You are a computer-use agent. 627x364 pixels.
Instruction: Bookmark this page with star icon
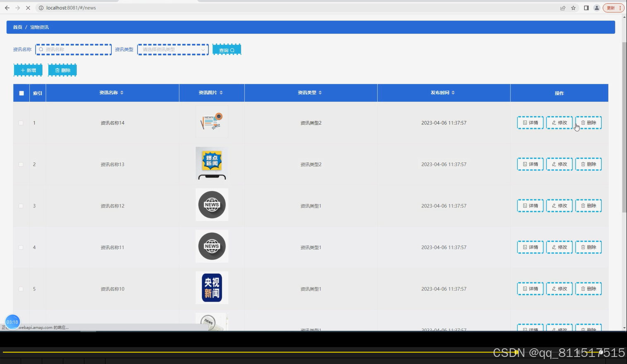573,8
